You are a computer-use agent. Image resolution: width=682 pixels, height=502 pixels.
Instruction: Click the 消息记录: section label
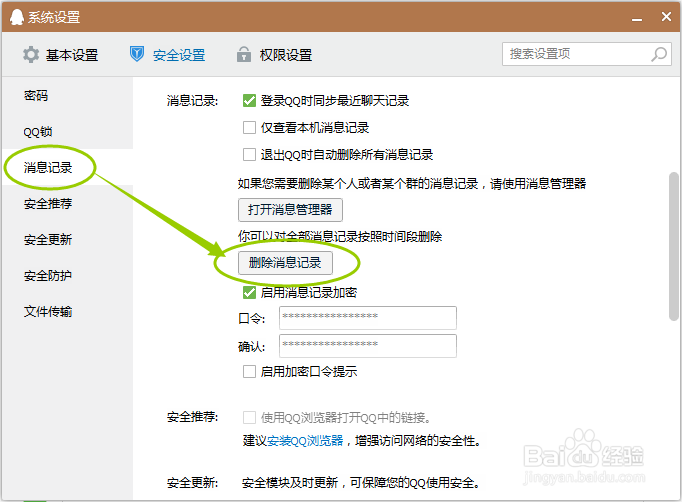(193, 101)
